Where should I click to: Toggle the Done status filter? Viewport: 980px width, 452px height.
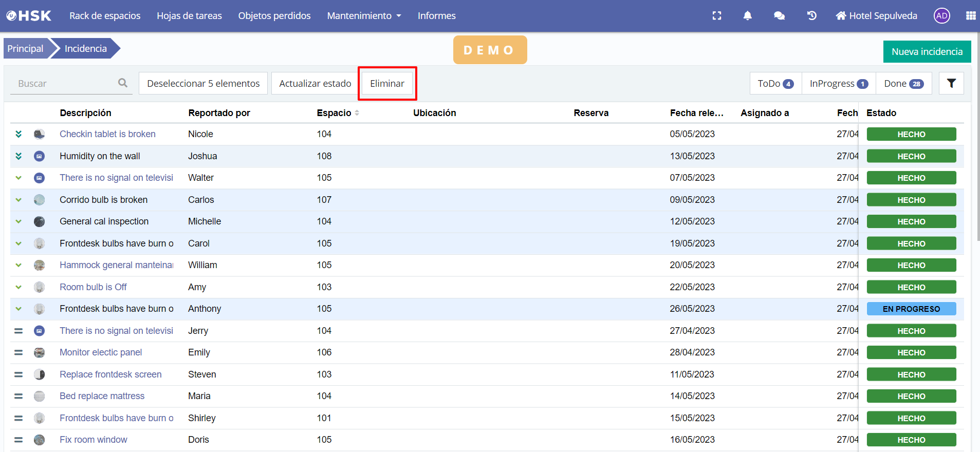(x=903, y=84)
